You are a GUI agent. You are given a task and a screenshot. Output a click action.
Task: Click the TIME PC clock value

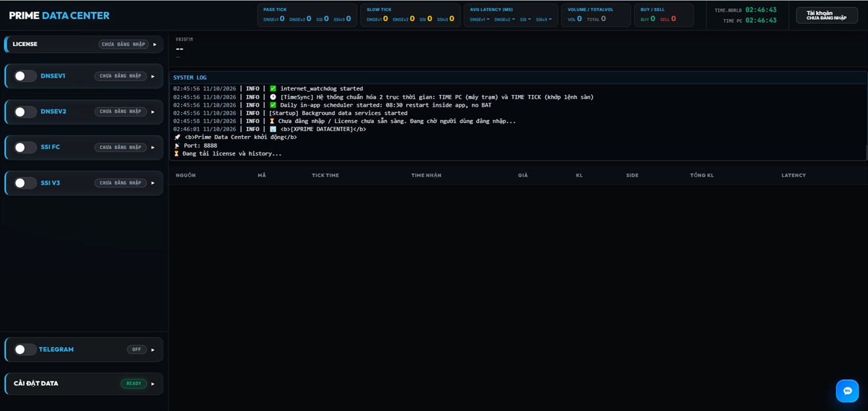(x=761, y=20)
